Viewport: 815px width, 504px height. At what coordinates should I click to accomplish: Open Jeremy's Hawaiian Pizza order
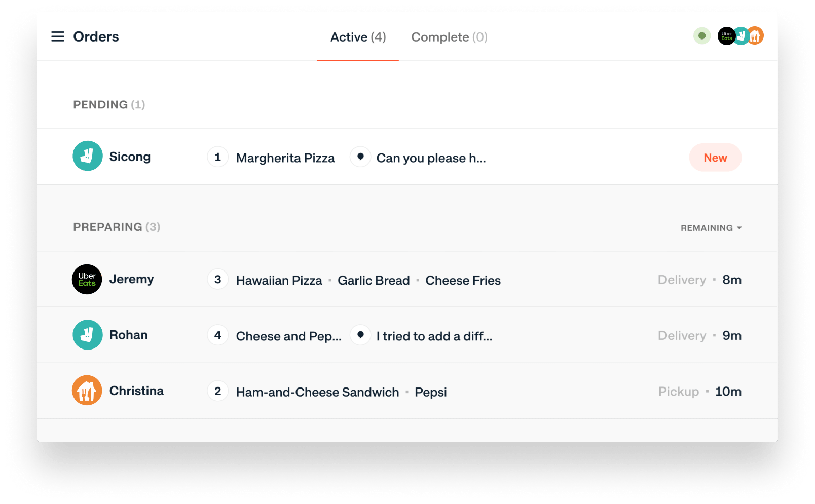coord(279,280)
